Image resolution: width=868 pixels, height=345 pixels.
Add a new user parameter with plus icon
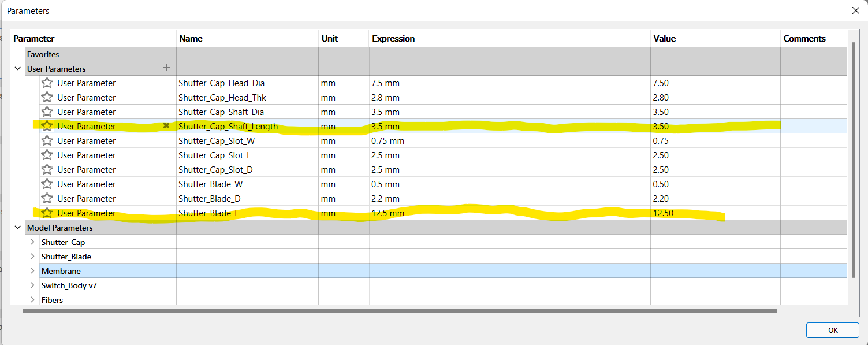[166, 68]
